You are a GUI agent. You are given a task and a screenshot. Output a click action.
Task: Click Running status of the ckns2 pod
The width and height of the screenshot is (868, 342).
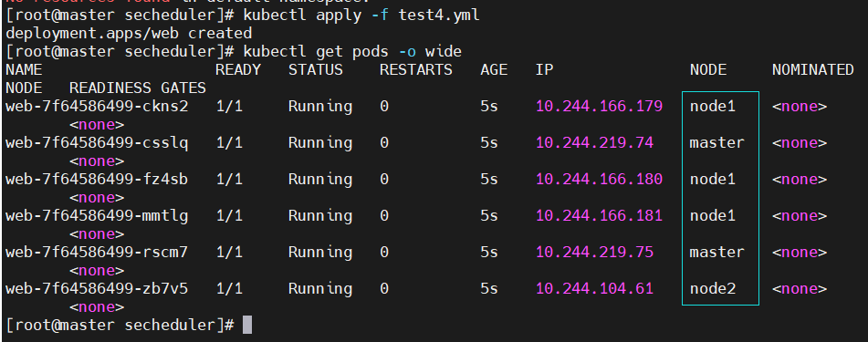[320, 107]
